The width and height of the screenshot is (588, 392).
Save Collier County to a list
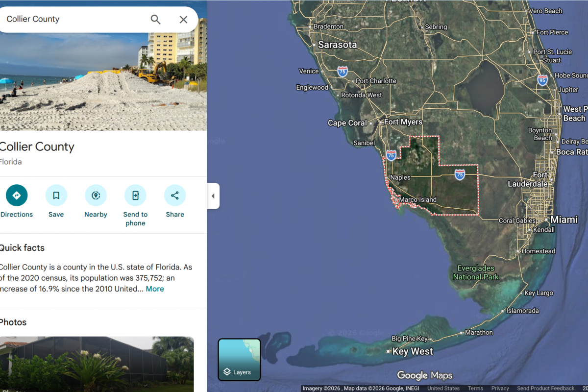pos(56,196)
